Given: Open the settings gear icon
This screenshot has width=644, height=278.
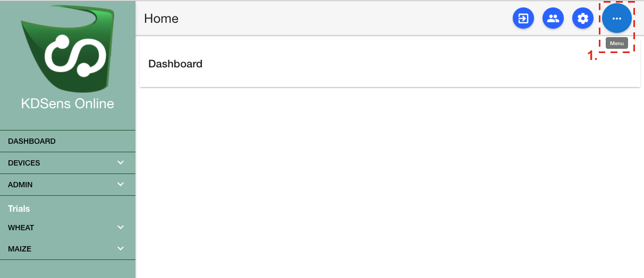Looking at the screenshot, I should point(583,19).
